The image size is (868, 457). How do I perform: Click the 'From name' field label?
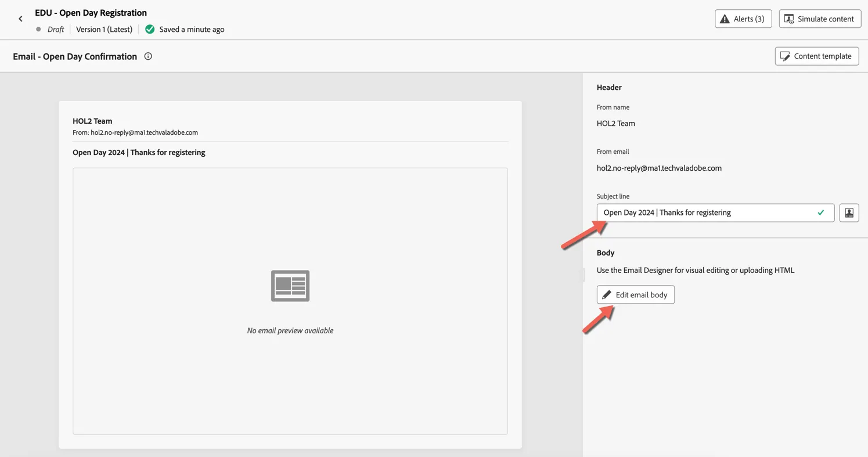[613, 107]
